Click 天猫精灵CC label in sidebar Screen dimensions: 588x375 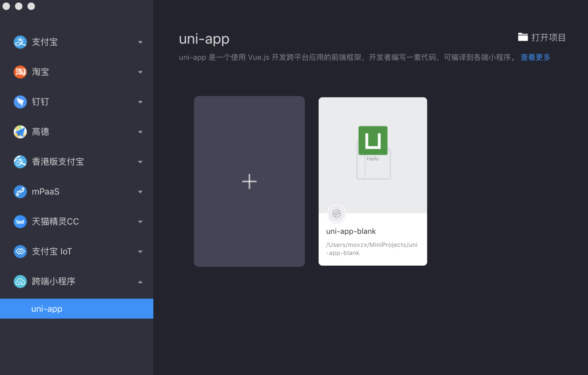[55, 221]
